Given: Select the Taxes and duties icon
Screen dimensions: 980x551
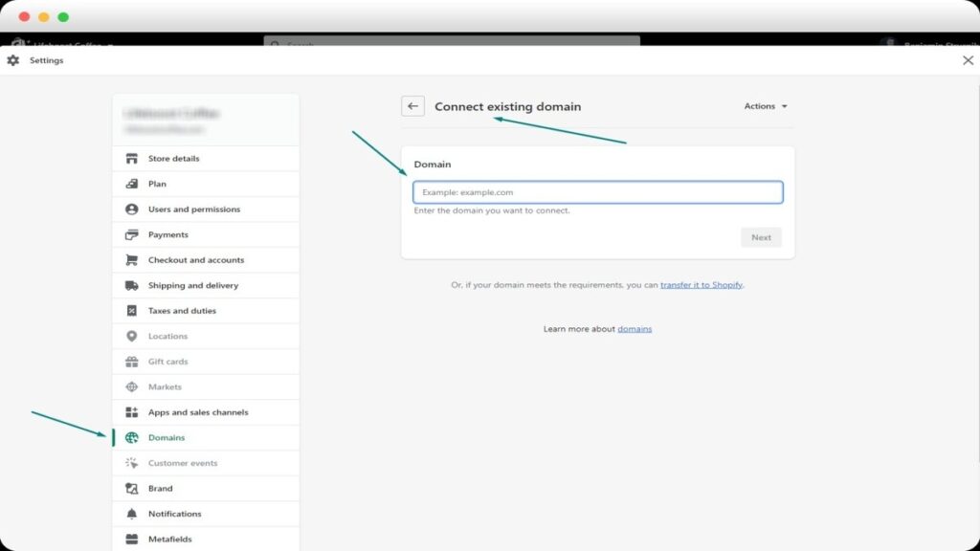Looking at the screenshot, I should 131,310.
